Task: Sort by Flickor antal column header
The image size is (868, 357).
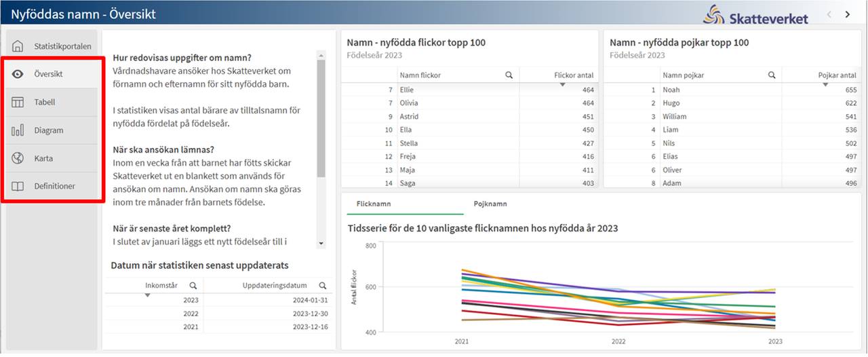Action: (x=574, y=75)
